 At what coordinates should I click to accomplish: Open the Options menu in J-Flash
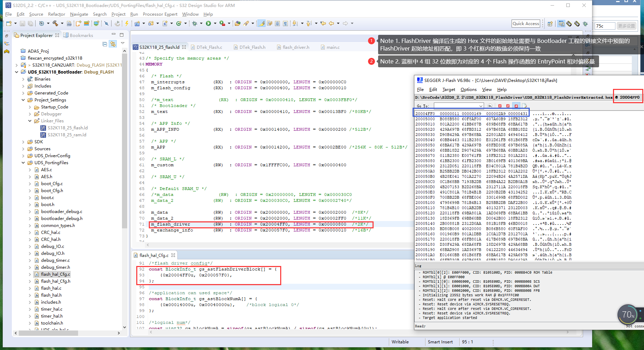tap(468, 90)
